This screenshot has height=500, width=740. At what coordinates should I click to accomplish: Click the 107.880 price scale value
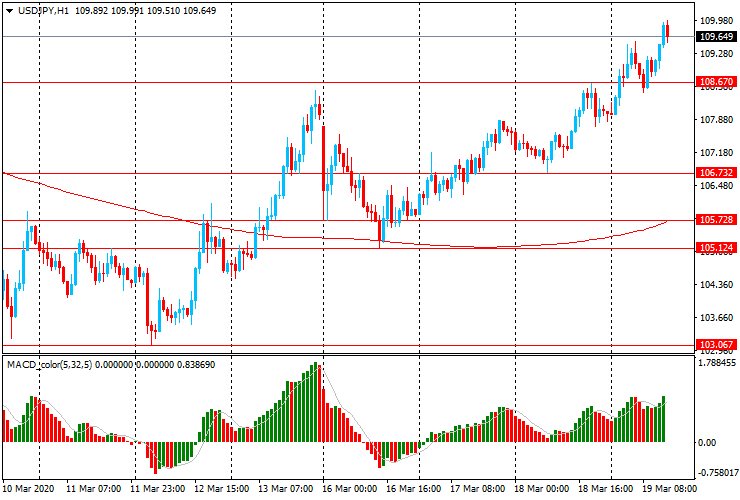(x=716, y=120)
